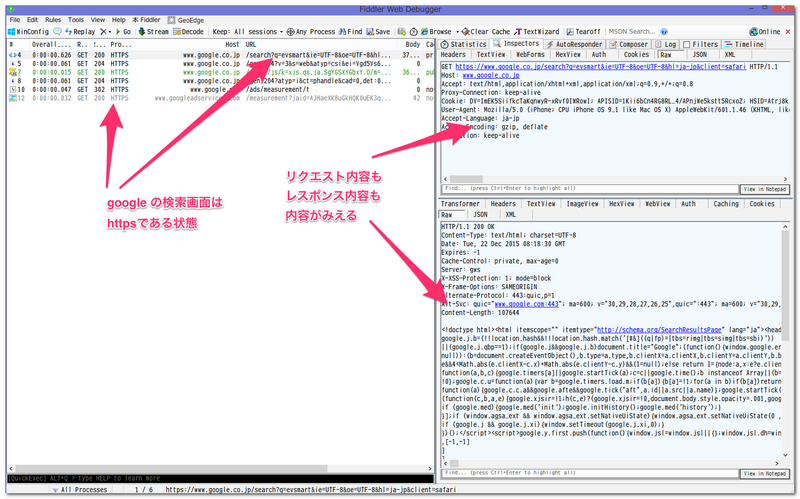Switch to the AutoResponder tab

pyautogui.click(x=574, y=44)
